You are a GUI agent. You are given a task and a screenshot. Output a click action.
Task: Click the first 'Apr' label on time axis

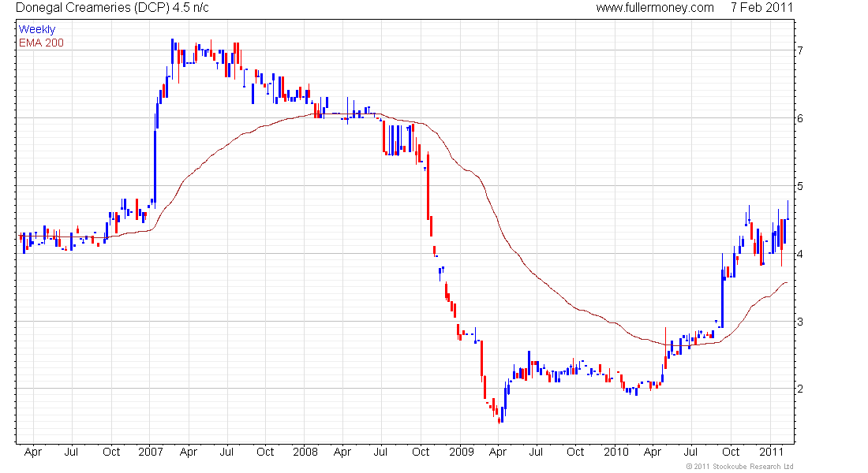33,453
